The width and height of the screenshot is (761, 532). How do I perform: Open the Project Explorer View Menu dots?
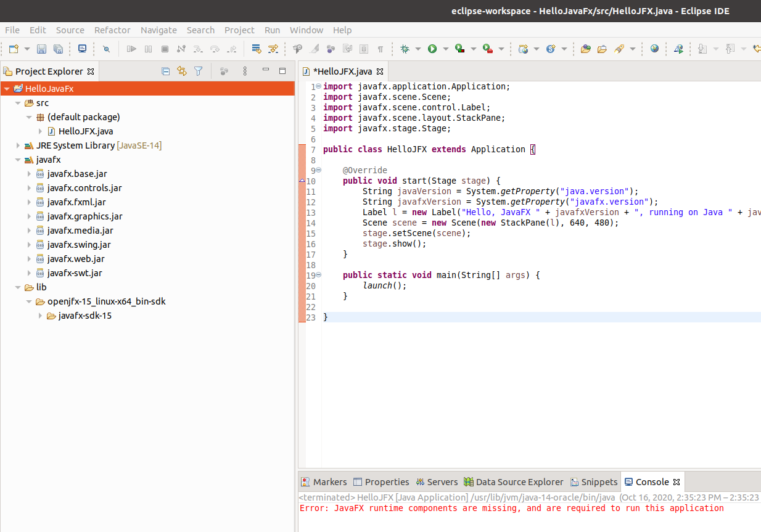tap(245, 71)
